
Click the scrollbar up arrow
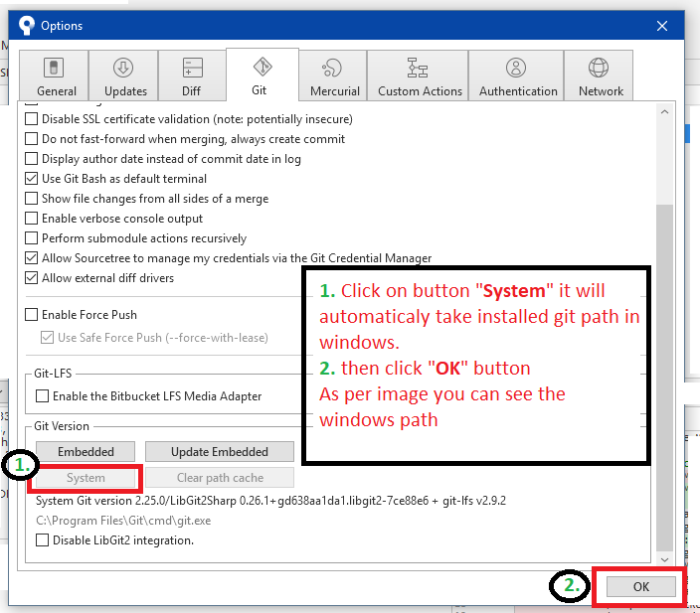click(665, 112)
